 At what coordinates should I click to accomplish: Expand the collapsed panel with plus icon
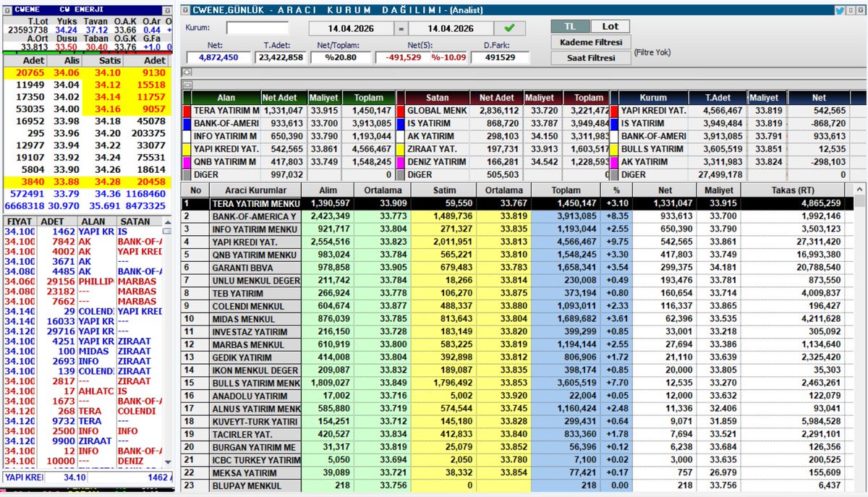click(186, 72)
